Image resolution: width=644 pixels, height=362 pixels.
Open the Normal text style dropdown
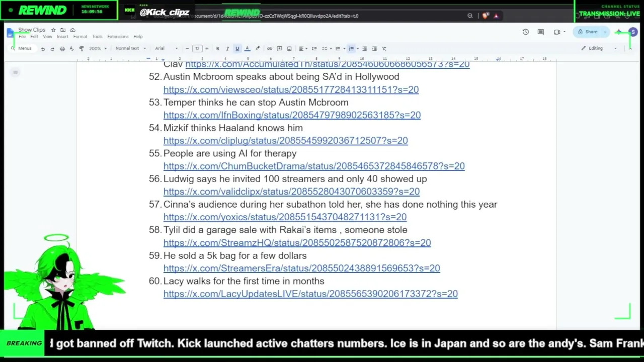tap(130, 49)
